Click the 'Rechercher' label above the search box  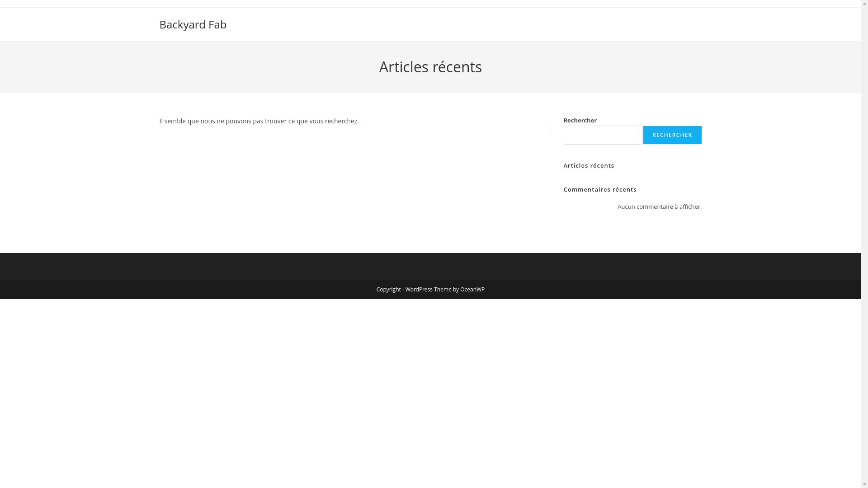580,120
